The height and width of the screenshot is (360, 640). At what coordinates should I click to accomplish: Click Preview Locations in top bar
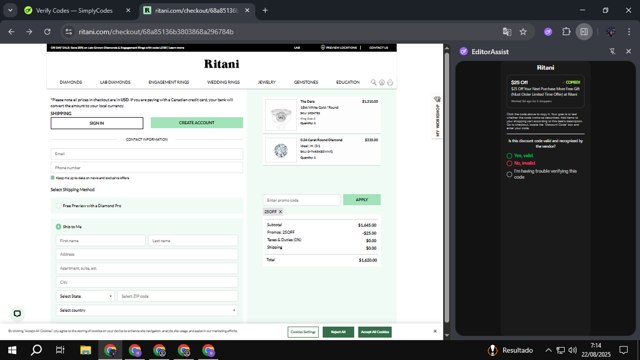[339, 48]
